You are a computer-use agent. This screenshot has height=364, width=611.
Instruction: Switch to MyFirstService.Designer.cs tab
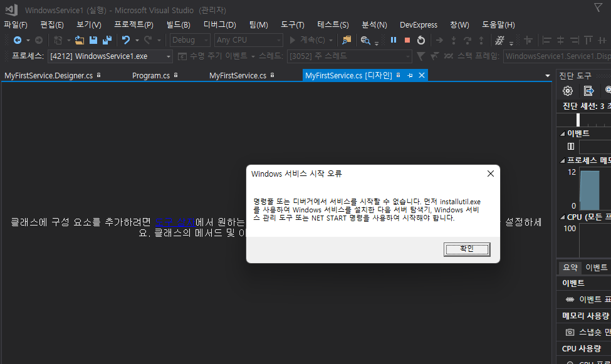click(x=49, y=76)
